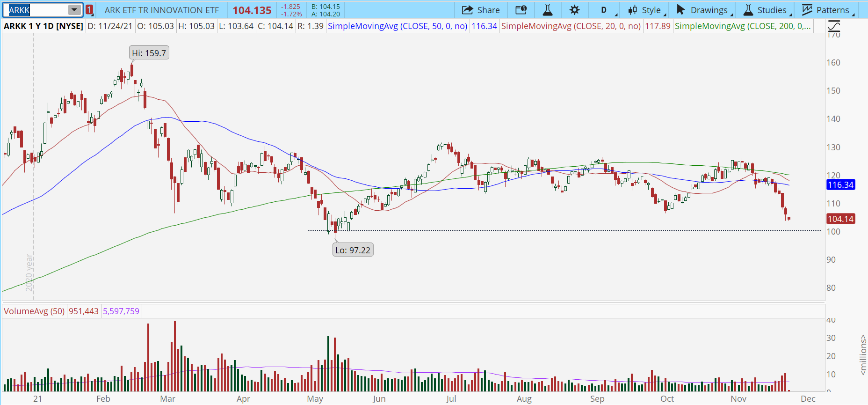Click the 20 SMA header value 117.89
The width and height of the screenshot is (868, 405).
[x=658, y=26]
